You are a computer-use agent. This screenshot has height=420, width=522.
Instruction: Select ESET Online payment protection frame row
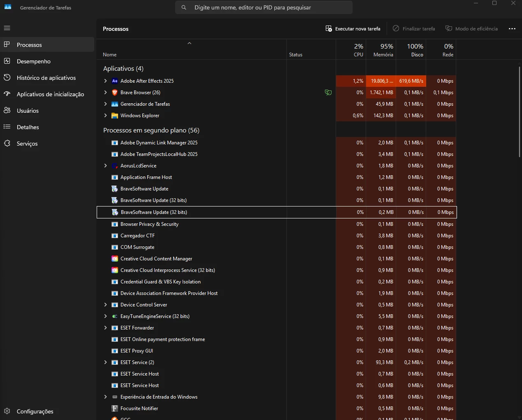[x=276, y=339]
